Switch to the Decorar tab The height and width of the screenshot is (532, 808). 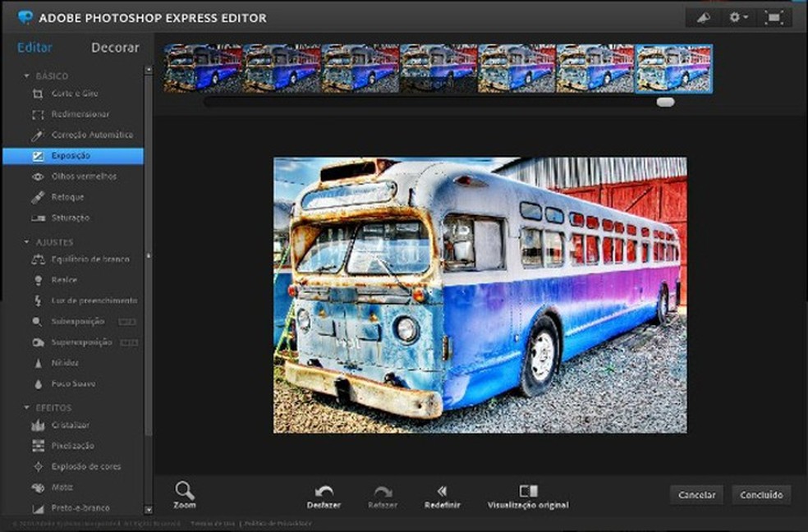pyautogui.click(x=115, y=48)
